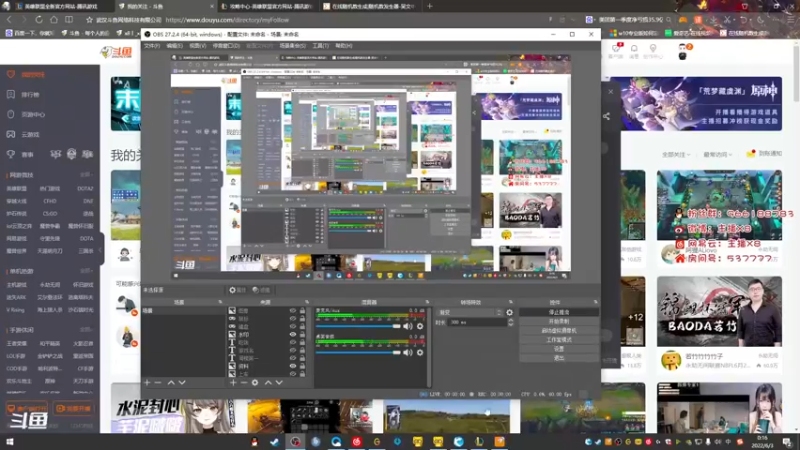Screen dimensions: 800x450
Task: Expand 全部 for the 单机热游 category
Action: [85, 271]
